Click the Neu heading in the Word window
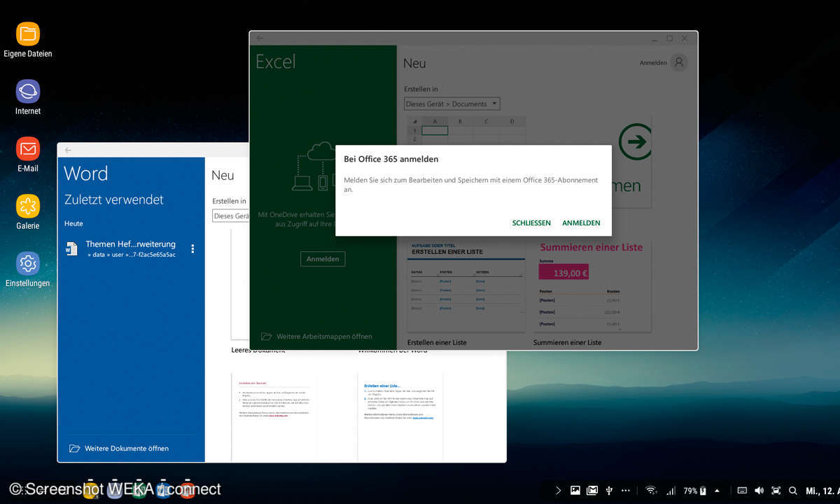 (x=223, y=175)
